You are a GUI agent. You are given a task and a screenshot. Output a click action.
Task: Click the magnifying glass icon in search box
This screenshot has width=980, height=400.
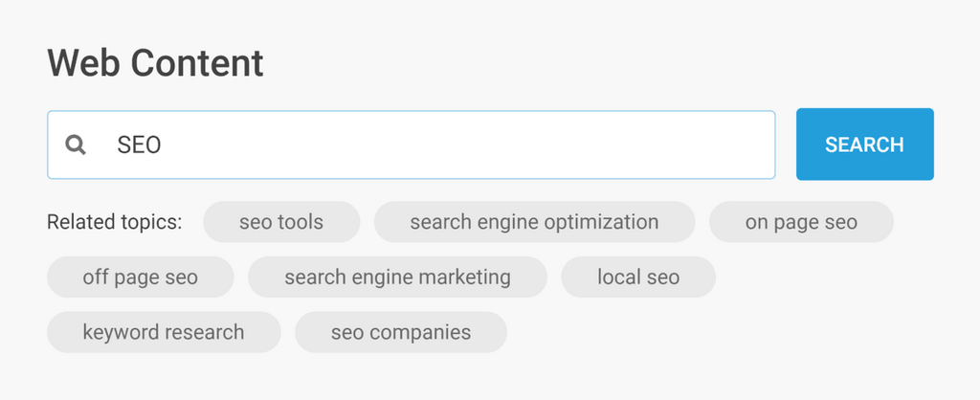tap(76, 145)
